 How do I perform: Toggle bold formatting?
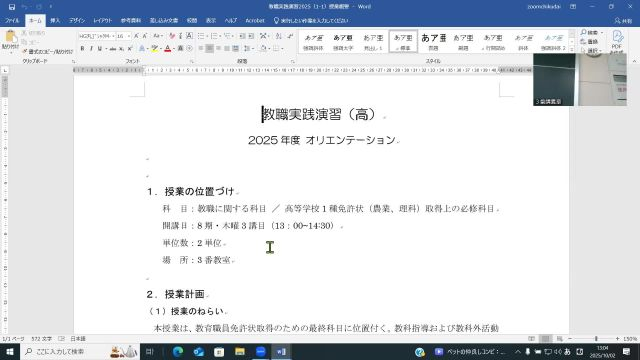82,49
